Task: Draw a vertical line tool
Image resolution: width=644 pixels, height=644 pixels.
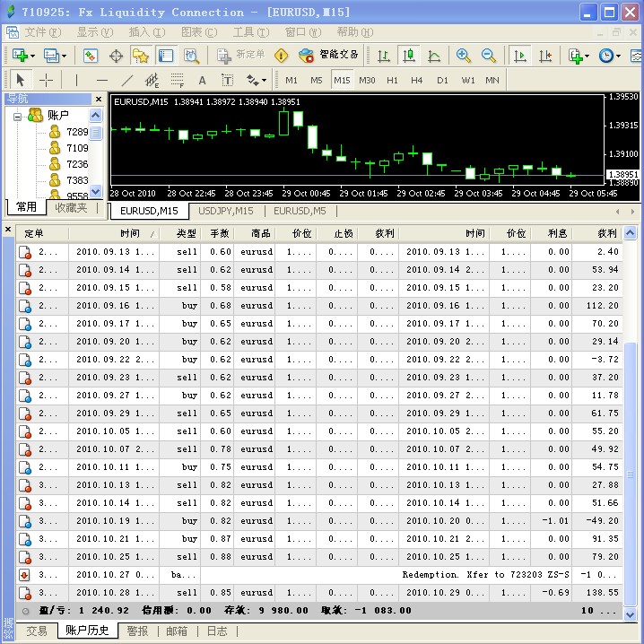Action: click(76, 80)
